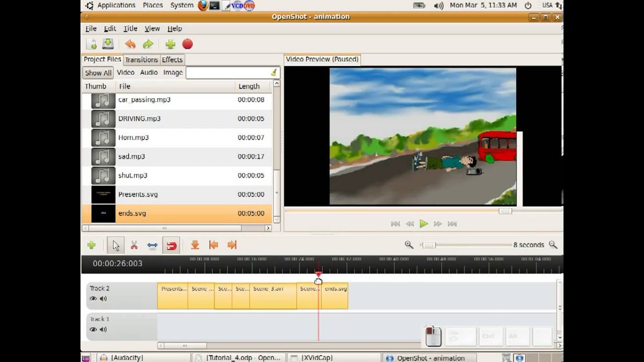
Task: Click the Undo arrow icon
Action: click(x=130, y=44)
